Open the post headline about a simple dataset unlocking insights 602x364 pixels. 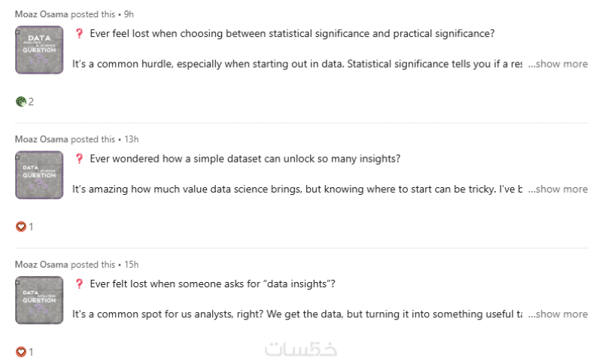coord(245,159)
